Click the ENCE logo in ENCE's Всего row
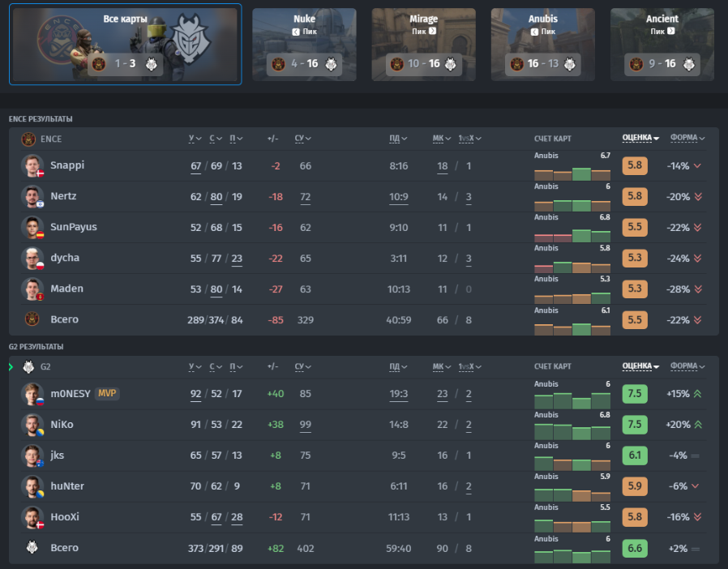 click(32, 319)
